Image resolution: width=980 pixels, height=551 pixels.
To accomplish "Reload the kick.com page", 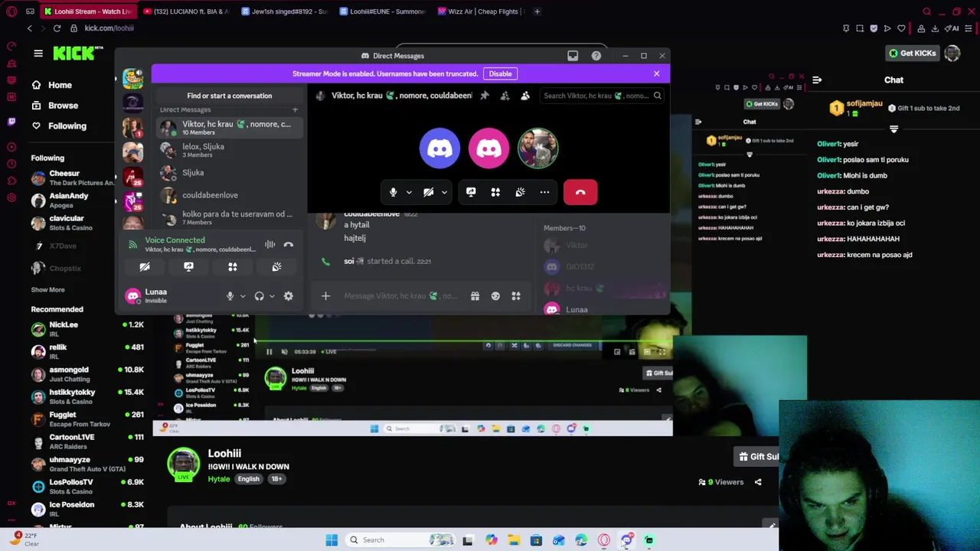I will [57, 28].
